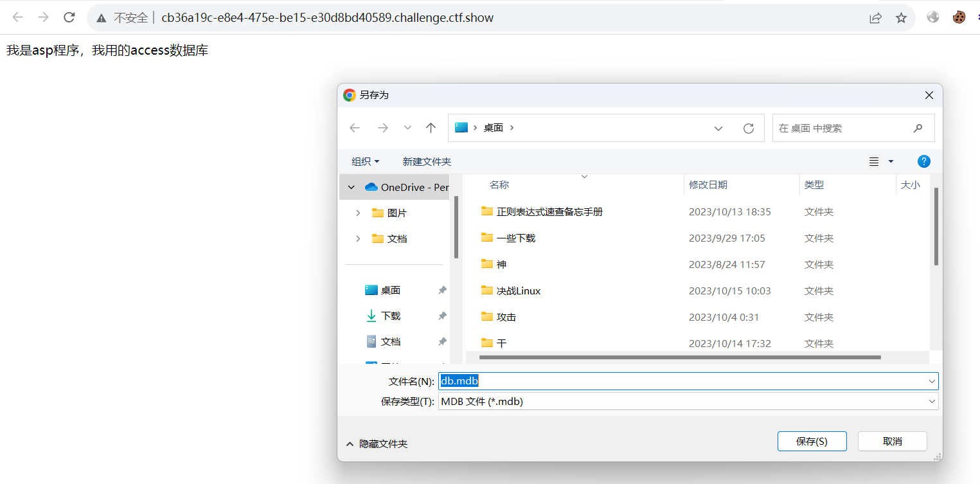
Task: Select 桌面 in quick access
Action: click(383, 290)
